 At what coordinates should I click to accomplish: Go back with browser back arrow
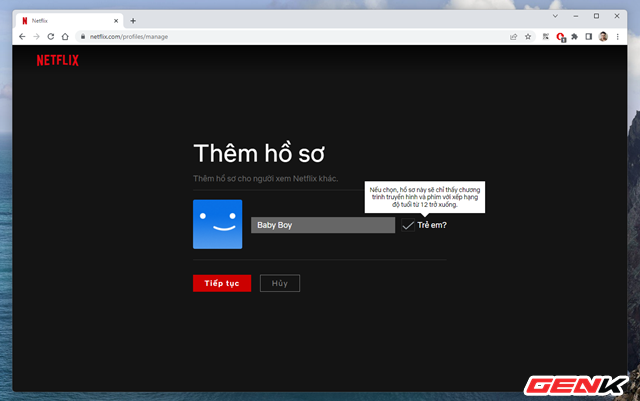click(22, 37)
